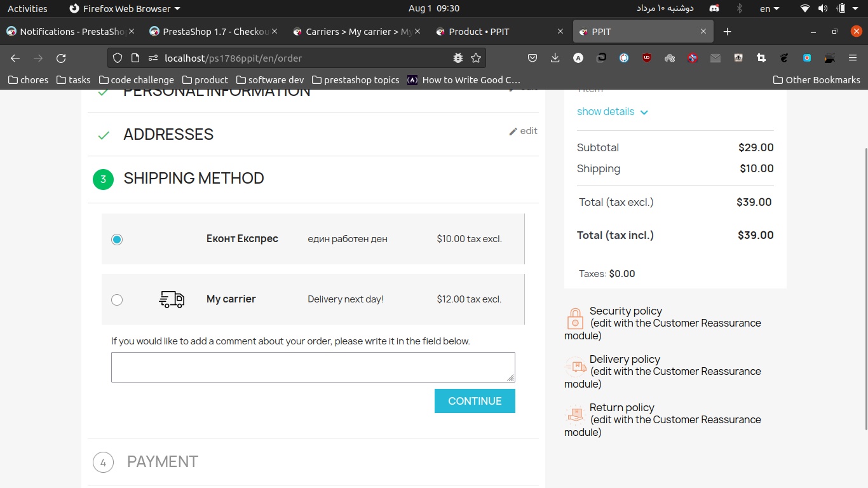Screen dimensions: 868x488
Task: Open the Wi-Fi indicator in system tray
Action: 805,8
